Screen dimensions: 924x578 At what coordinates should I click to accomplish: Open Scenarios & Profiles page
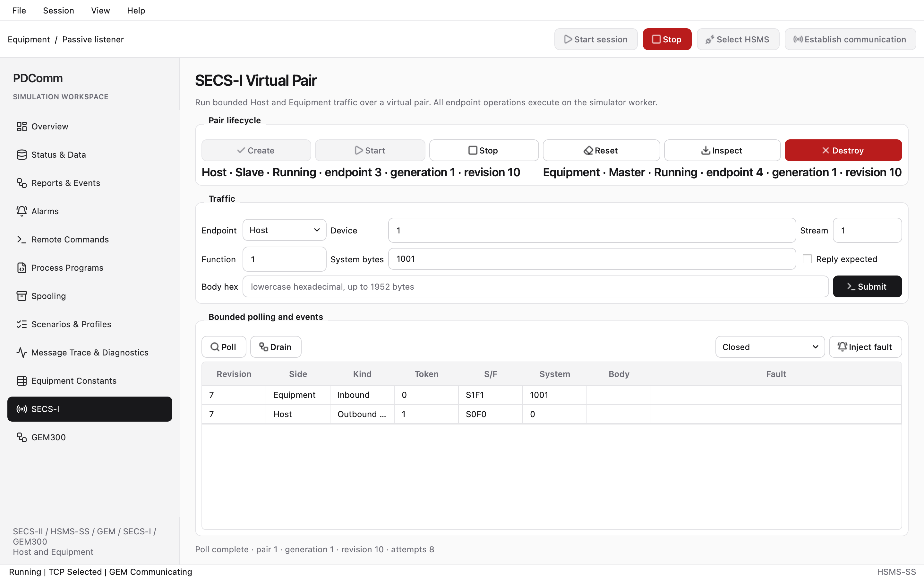coord(90,325)
